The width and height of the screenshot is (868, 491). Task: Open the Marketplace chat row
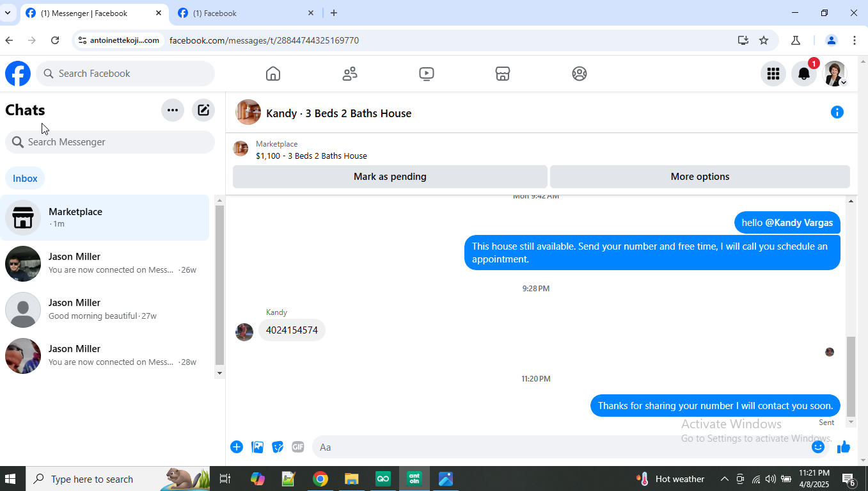pos(105,218)
